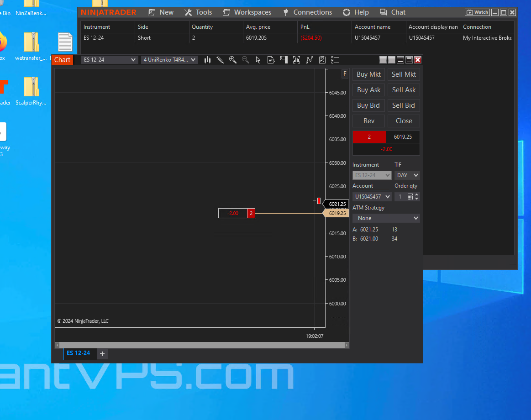Click the Sell Mkt button
The height and width of the screenshot is (420, 531).
pyautogui.click(x=404, y=74)
